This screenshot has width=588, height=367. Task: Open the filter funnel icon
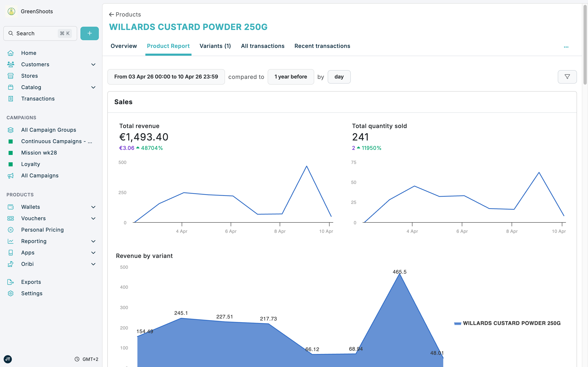pos(567,77)
